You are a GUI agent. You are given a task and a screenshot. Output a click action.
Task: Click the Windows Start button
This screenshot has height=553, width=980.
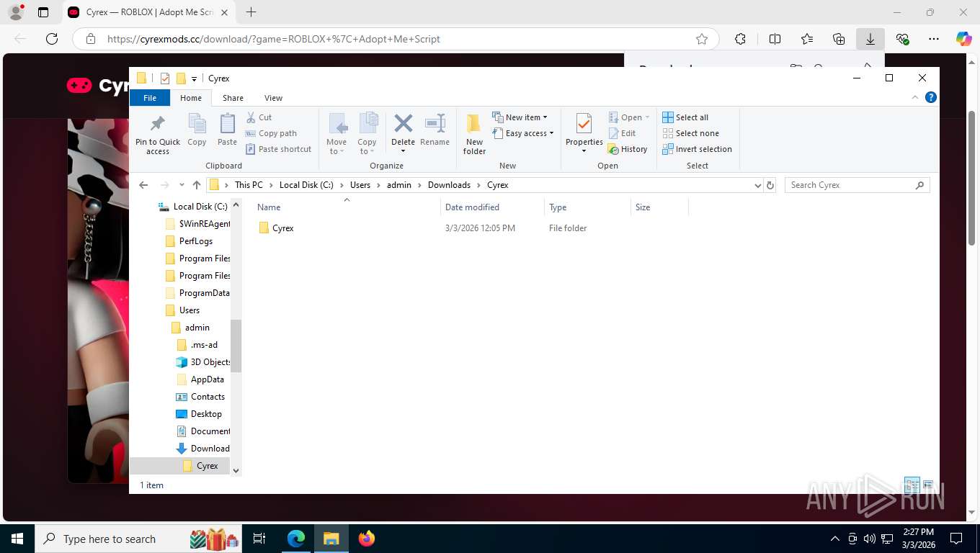[x=17, y=539]
